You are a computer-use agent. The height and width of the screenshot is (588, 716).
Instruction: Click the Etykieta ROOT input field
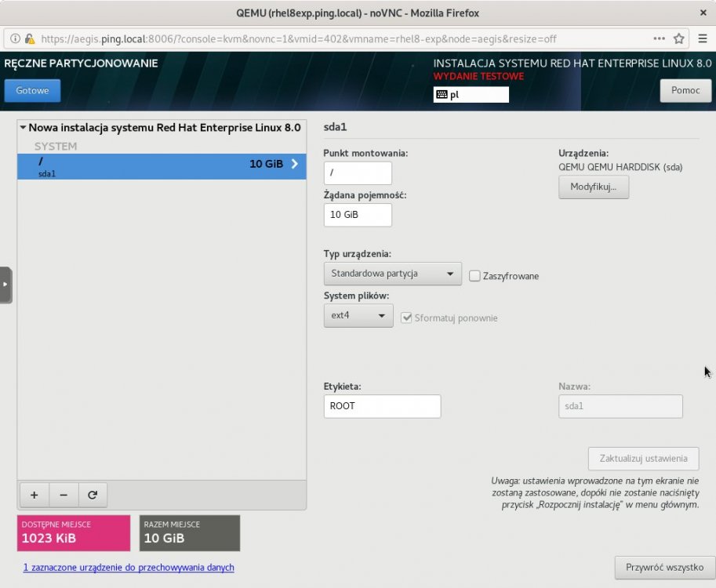coord(382,406)
